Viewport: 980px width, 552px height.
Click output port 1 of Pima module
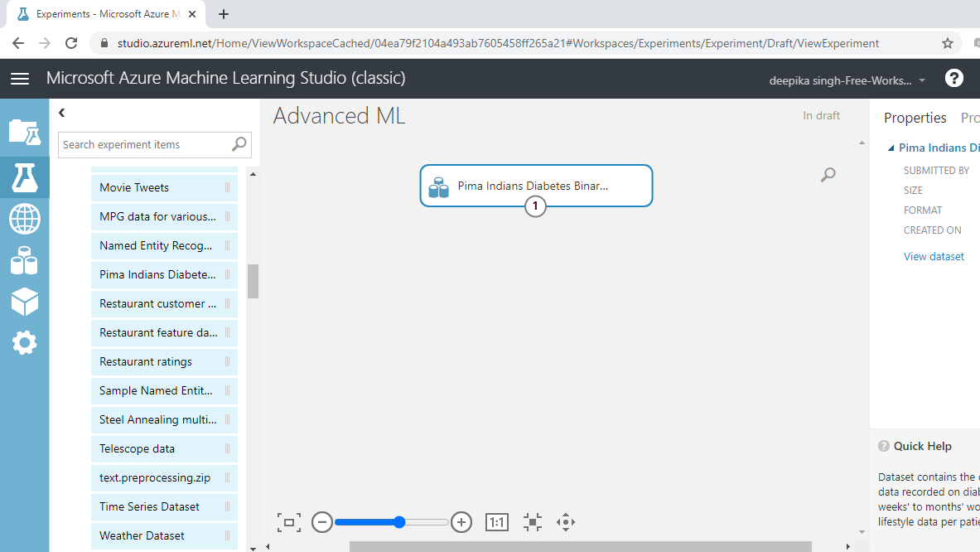coord(535,206)
